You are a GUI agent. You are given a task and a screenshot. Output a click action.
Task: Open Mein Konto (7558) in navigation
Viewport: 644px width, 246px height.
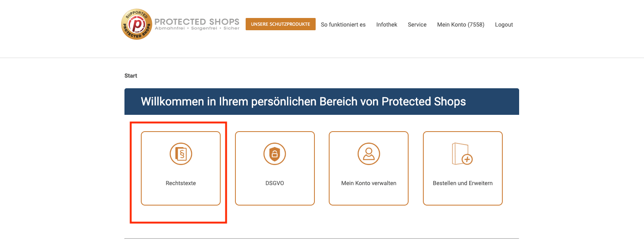461,25
